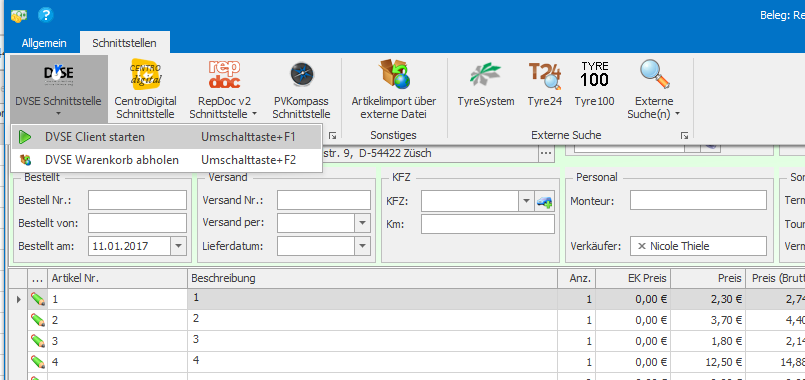Open Tyre100 external search
Viewport: 805px width, 380px height.
[595, 83]
